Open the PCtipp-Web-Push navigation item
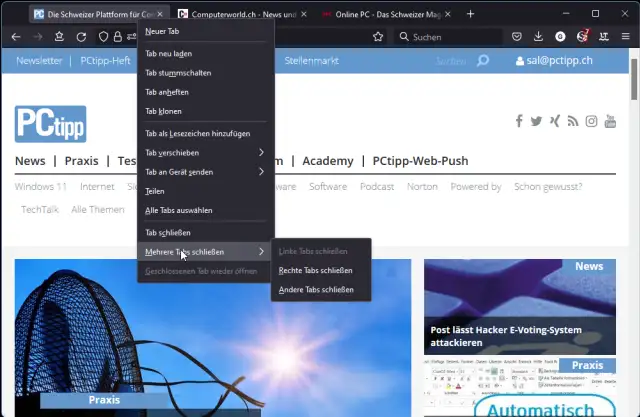 (420, 161)
